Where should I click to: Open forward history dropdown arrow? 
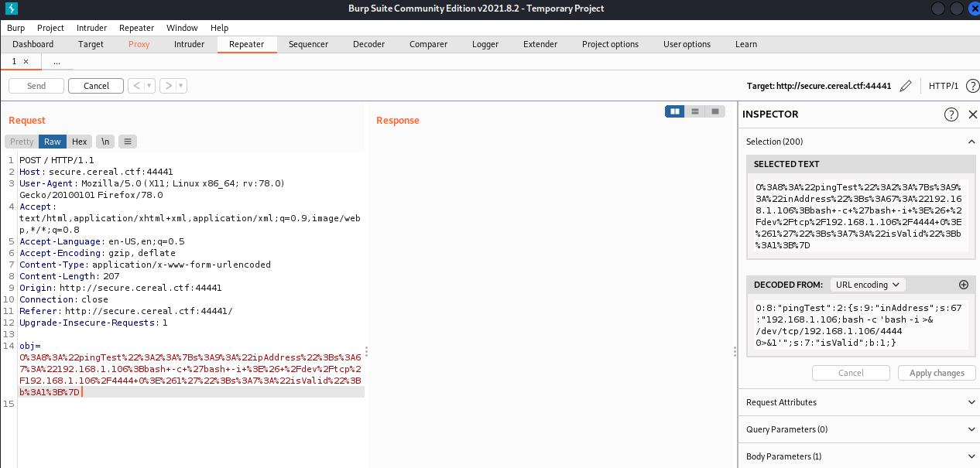(x=182, y=86)
